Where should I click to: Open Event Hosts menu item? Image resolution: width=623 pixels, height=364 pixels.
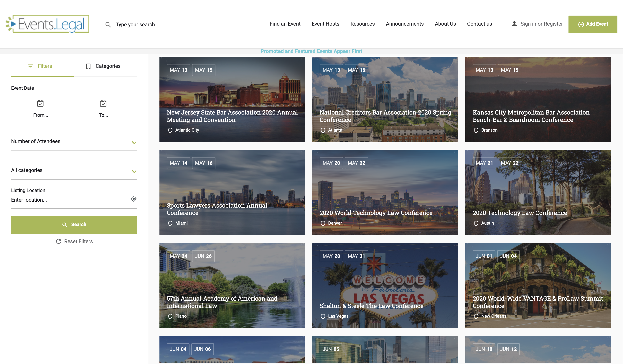(325, 24)
